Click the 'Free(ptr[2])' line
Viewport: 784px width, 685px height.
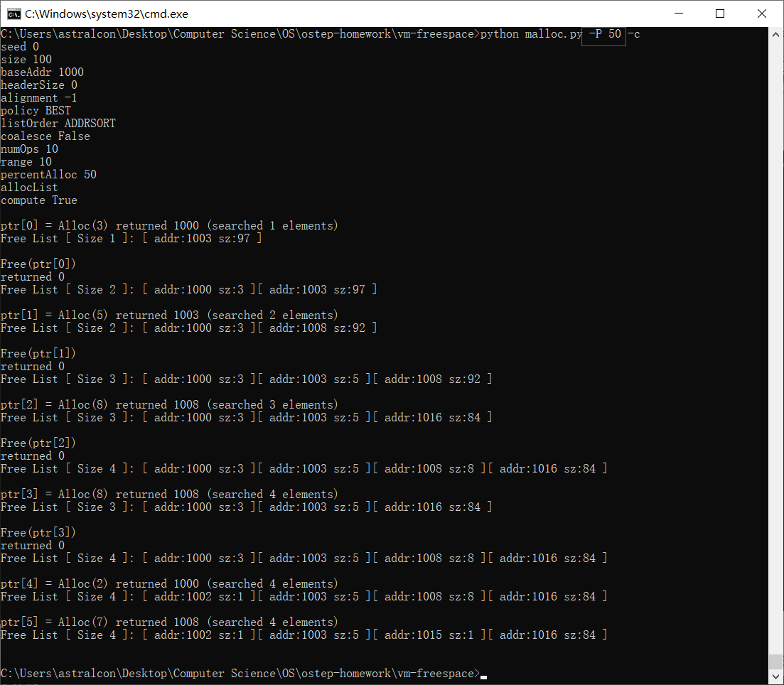point(38,443)
